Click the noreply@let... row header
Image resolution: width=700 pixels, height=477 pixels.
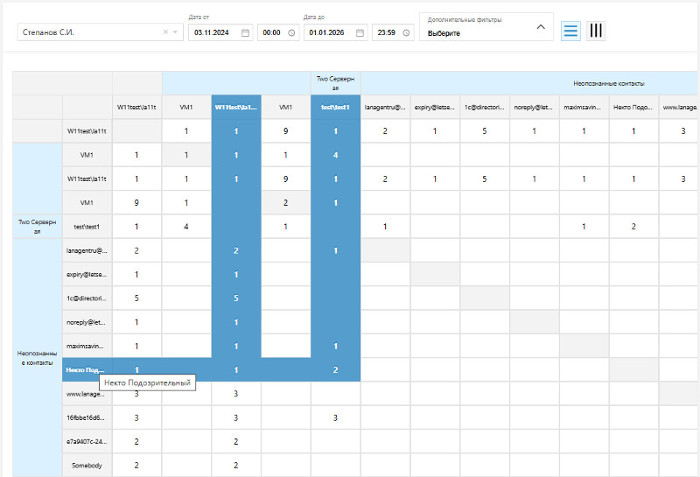click(87, 322)
